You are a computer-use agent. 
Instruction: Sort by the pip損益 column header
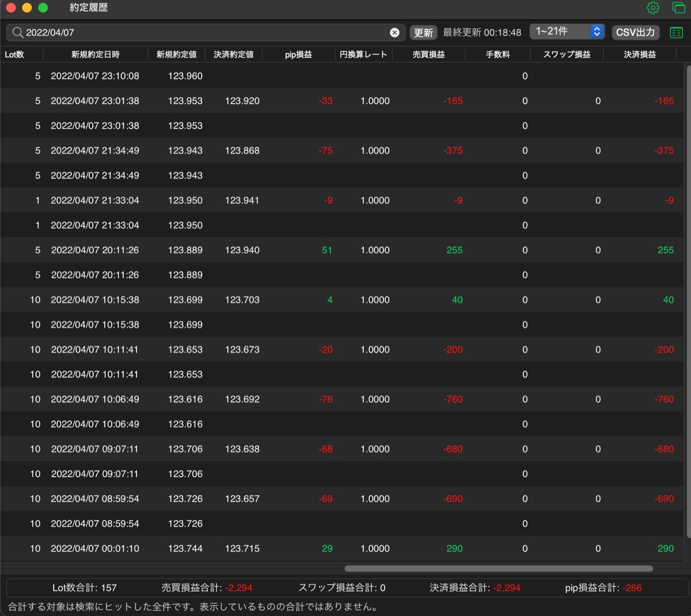tap(298, 55)
